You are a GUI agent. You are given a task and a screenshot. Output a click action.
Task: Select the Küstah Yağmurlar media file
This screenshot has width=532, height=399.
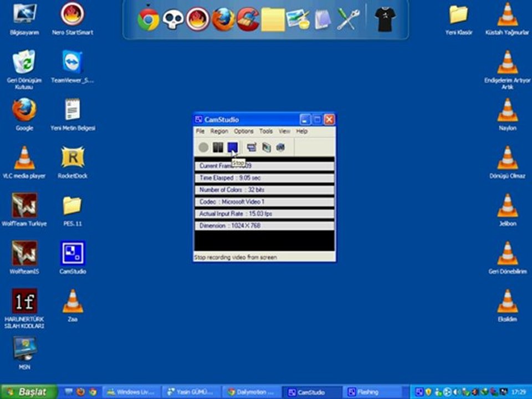click(x=507, y=19)
